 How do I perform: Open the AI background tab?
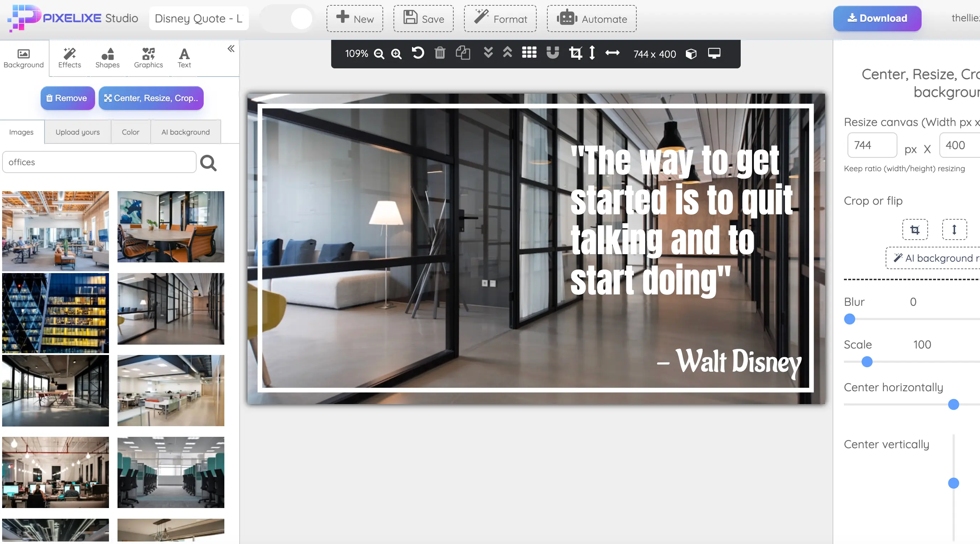185,132
